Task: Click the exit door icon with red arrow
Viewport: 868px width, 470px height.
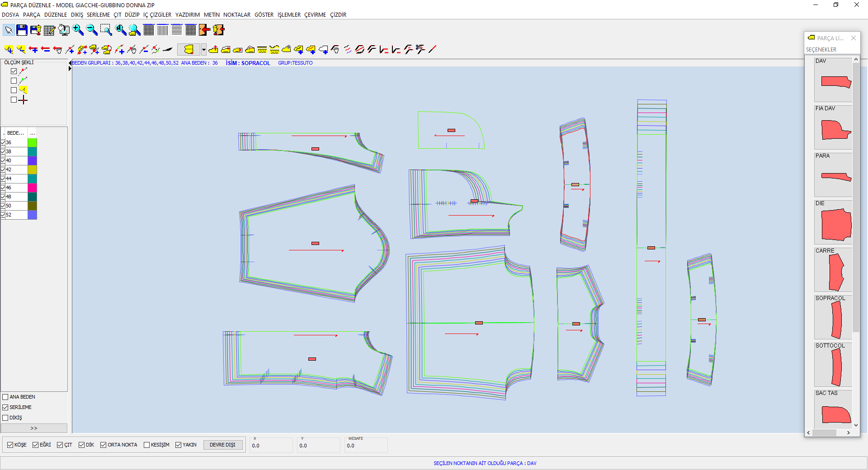Action: (x=204, y=30)
